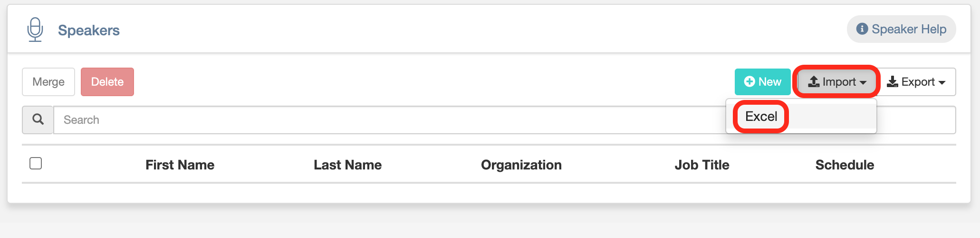Click the upload icon on Import button
The height and width of the screenshot is (238, 980).
point(814,82)
